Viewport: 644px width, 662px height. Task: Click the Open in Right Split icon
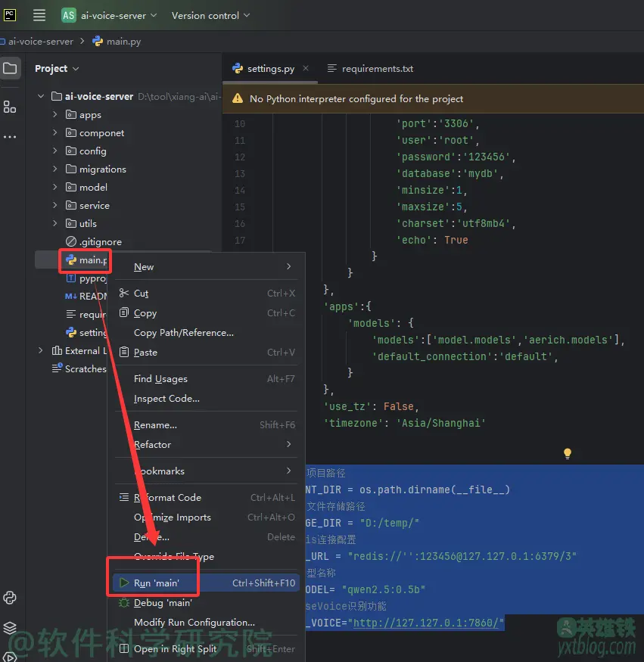point(124,648)
